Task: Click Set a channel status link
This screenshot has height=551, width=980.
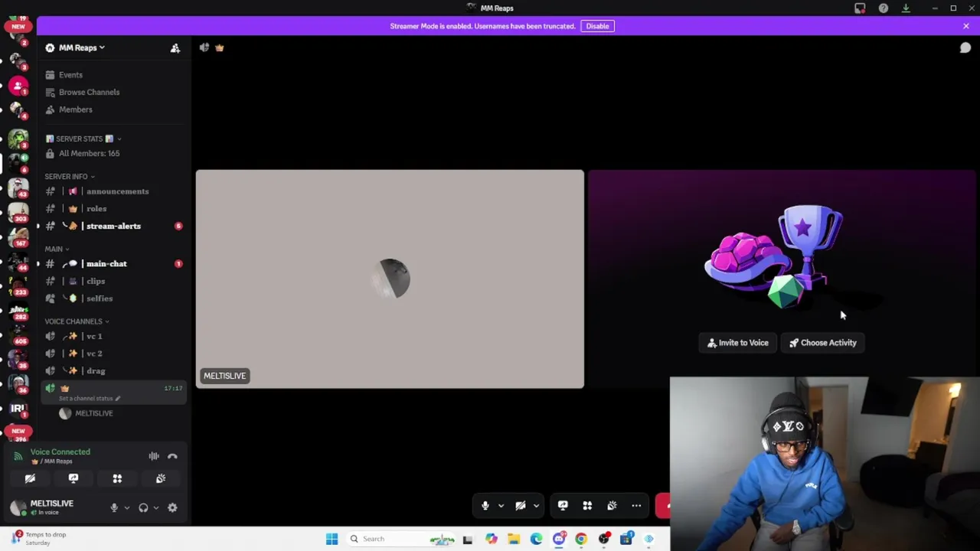Action: pos(90,399)
